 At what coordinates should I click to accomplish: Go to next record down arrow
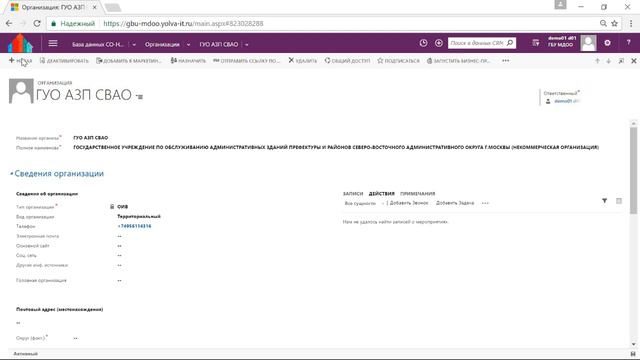click(609, 61)
